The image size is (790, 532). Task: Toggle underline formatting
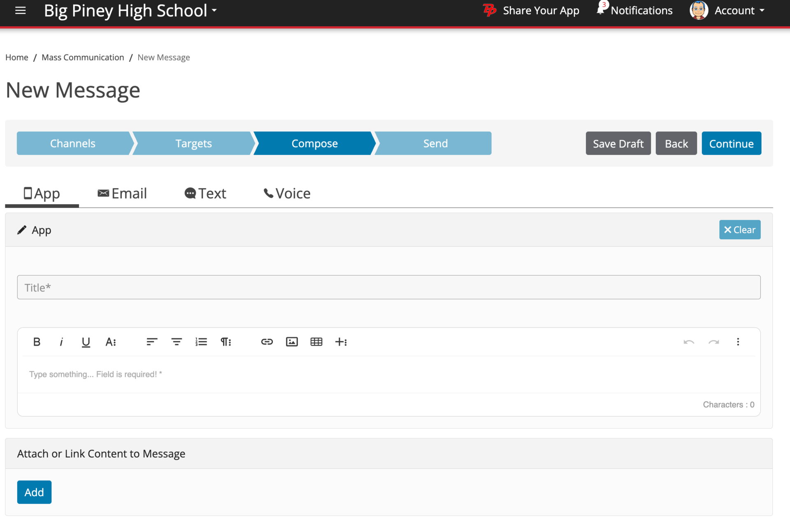86,342
